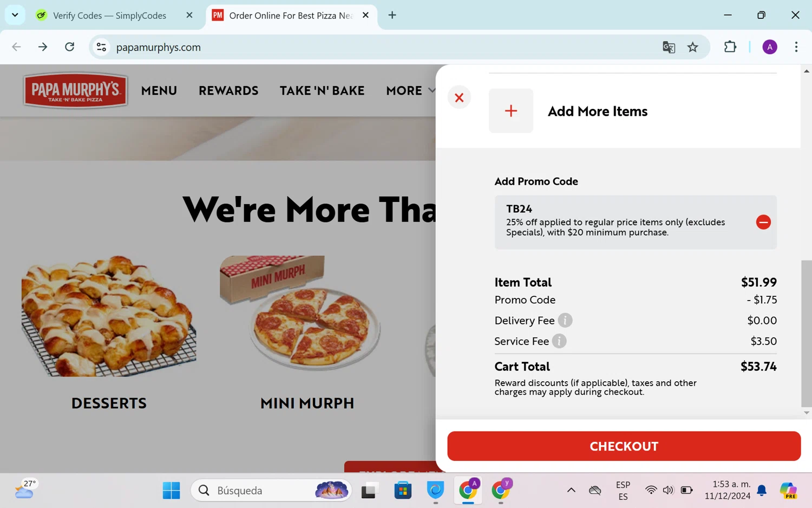Image resolution: width=812 pixels, height=508 pixels.
Task: Open the REWARDS navigation item
Action: pyautogui.click(x=228, y=90)
